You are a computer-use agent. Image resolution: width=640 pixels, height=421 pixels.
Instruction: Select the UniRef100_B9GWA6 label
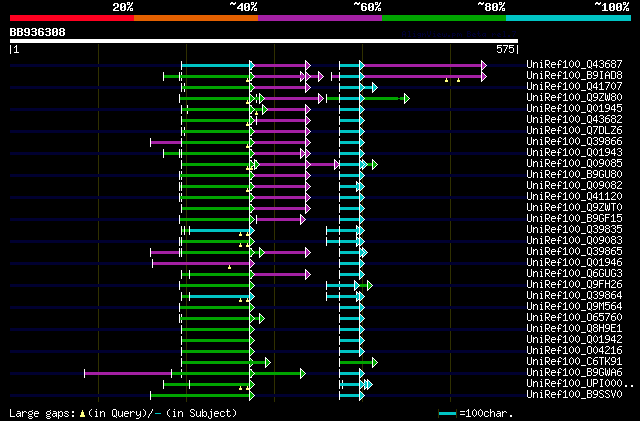pos(574,373)
